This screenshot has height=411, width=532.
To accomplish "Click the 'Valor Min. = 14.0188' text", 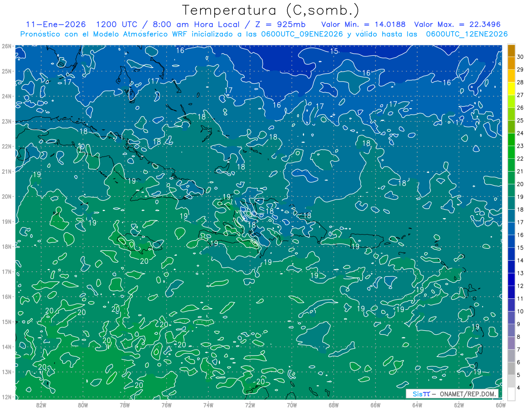I will 363,24.
